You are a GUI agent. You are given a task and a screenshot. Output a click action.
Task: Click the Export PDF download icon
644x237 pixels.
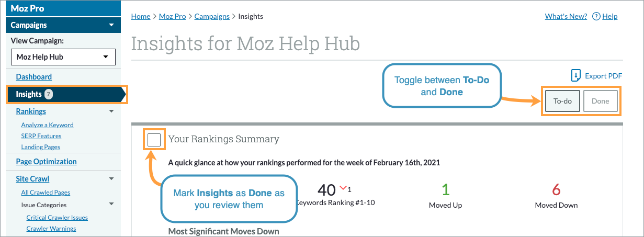click(x=576, y=76)
